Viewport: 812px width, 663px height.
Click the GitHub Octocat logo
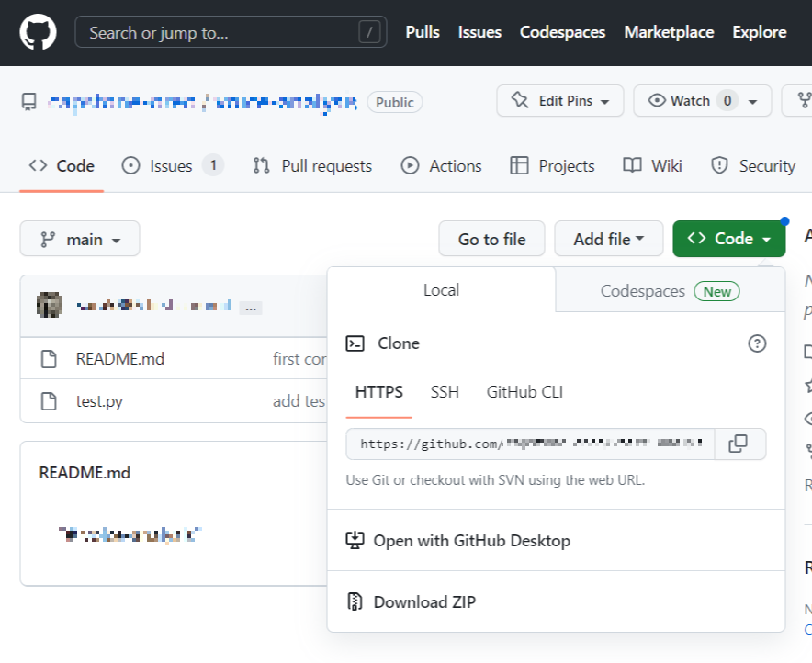coord(38,32)
